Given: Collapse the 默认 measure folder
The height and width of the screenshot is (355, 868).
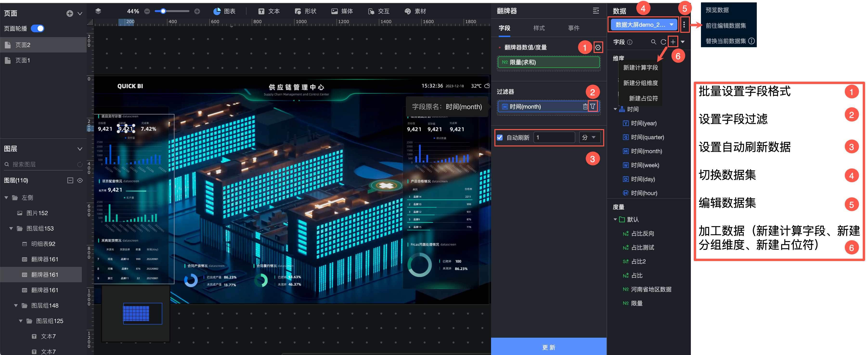Looking at the screenshot, I should (x=615, y=219).
